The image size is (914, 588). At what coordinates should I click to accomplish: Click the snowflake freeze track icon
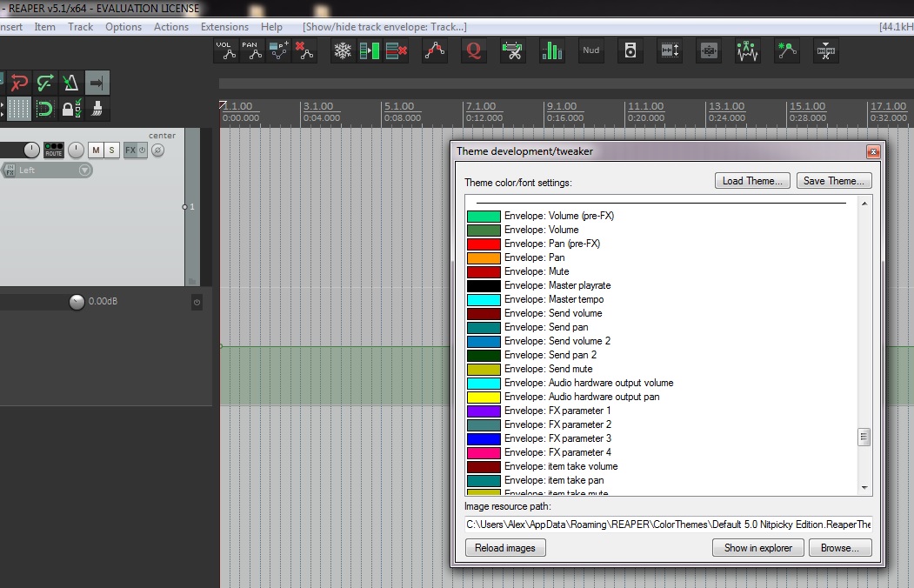coord(343,51)
